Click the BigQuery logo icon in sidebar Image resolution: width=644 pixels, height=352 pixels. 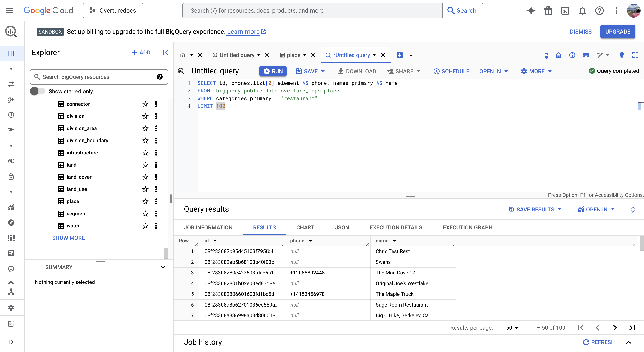click(11, 31)
